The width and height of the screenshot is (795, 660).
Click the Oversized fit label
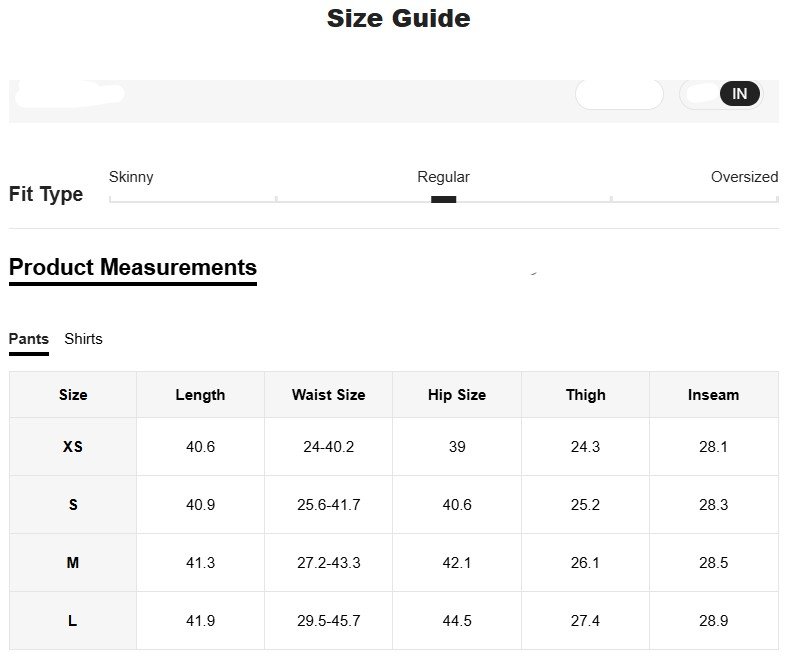click(x=744, y=177)
